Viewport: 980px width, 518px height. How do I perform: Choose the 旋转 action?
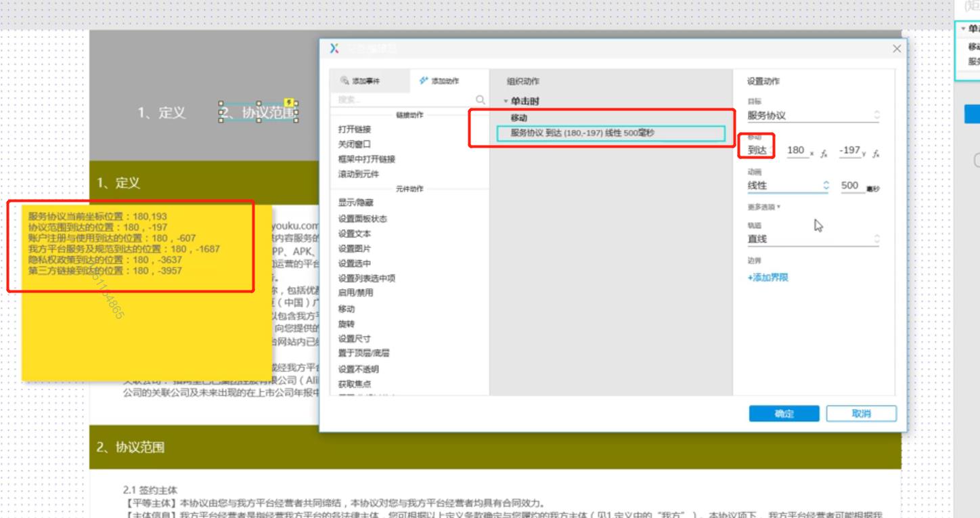pos(347,324)
